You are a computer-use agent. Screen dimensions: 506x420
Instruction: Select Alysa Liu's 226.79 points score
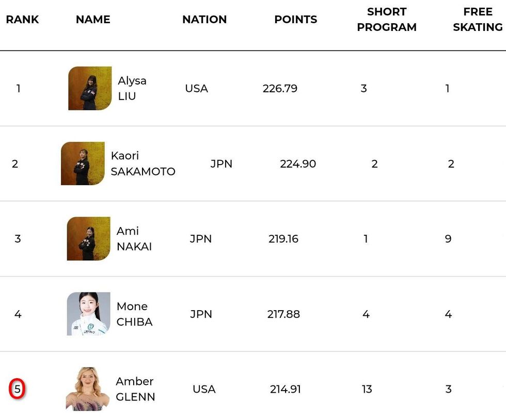[x=280, y=88]
